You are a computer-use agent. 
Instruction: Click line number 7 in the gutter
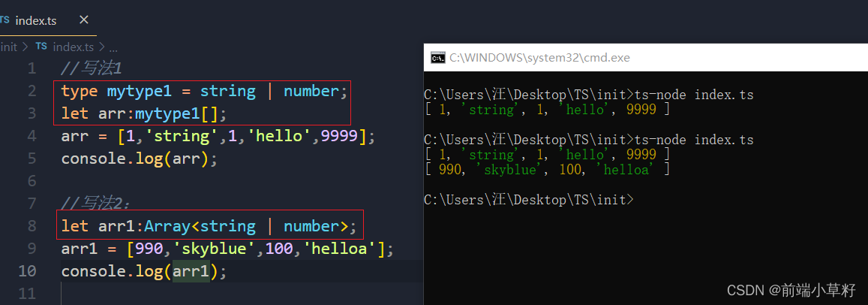click(x=31, y=204)
